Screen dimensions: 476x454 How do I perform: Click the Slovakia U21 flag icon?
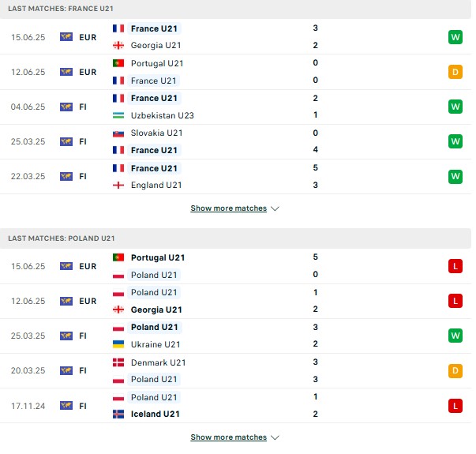(118, 133)
